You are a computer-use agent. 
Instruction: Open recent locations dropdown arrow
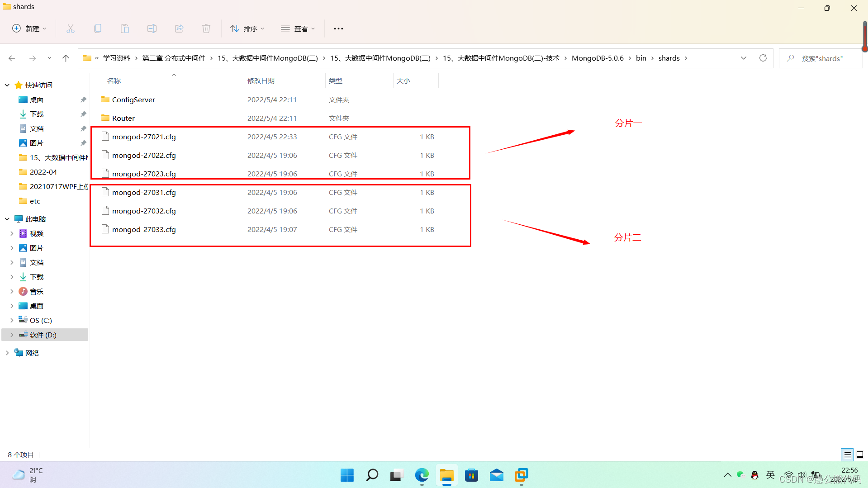click(x=49, y=58)
